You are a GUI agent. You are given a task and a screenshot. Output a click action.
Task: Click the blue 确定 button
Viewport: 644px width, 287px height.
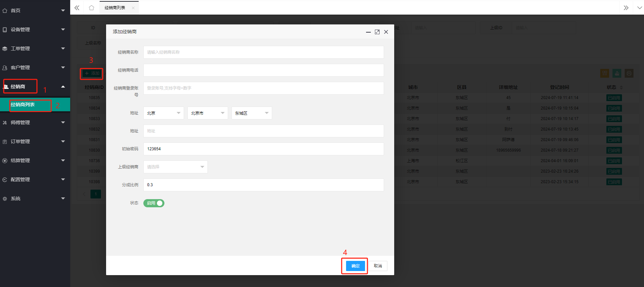[356, 266]
